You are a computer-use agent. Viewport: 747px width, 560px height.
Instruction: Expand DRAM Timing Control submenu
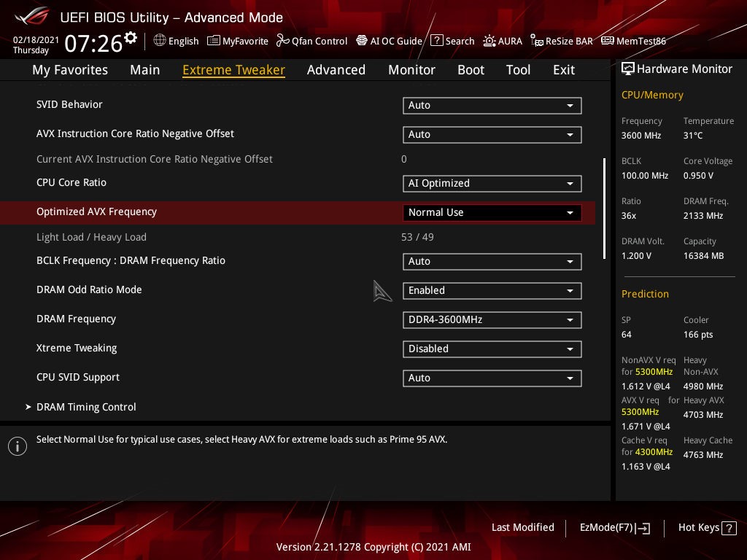pos(86,407)
